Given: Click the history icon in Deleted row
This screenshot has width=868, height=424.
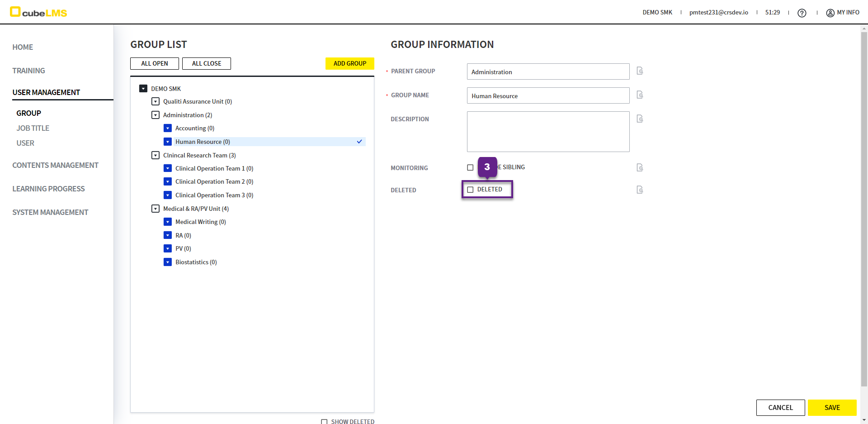Looking at the screenshot, I should coord(640,190).
